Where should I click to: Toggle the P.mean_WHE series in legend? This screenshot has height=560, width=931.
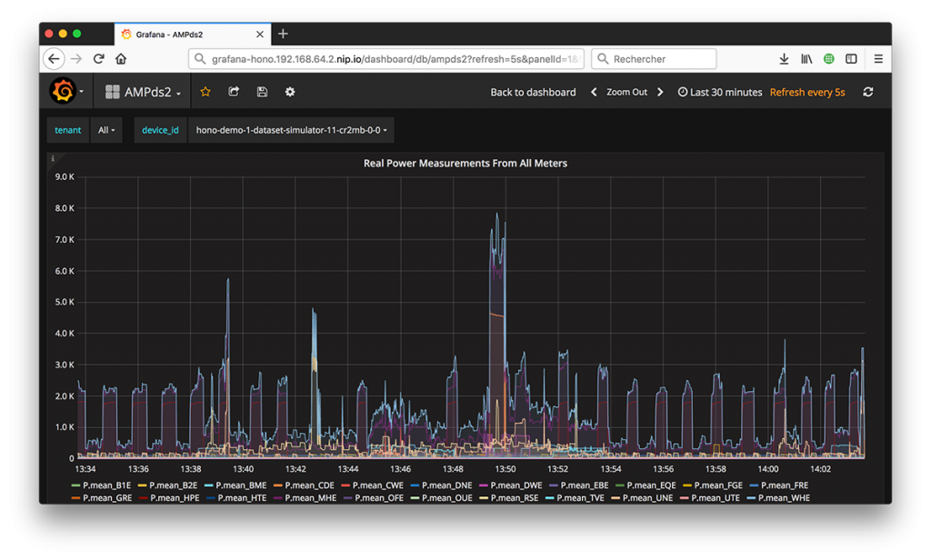(783, 498)
